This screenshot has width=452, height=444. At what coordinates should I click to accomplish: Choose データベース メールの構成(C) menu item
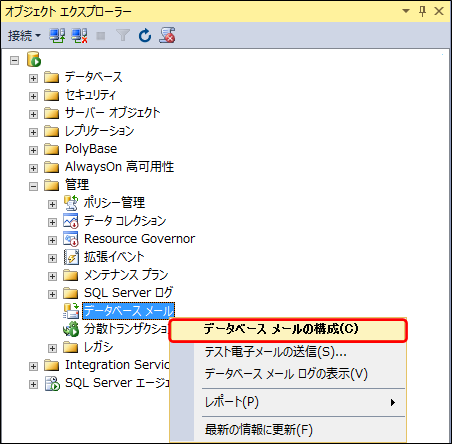(x=288, y=330)
